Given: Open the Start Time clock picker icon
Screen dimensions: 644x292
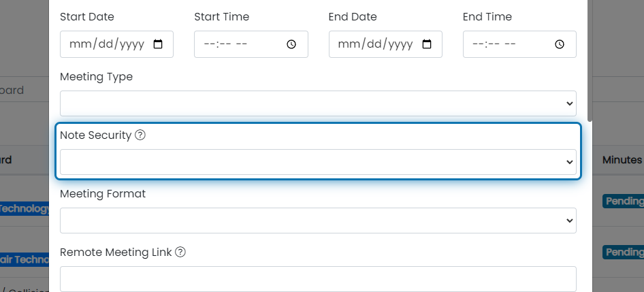Looking at the screenshot, I should 291,44.
